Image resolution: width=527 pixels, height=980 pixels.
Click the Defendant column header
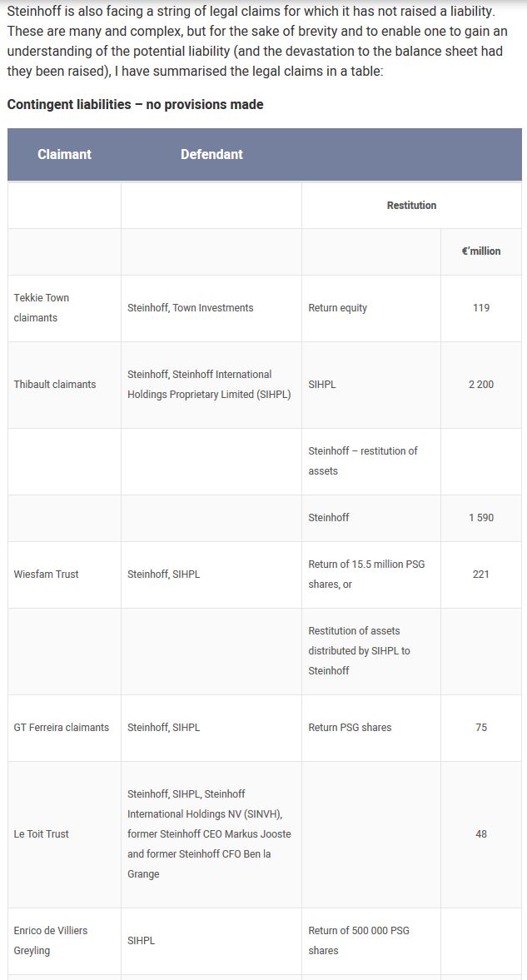coord(211,154)
